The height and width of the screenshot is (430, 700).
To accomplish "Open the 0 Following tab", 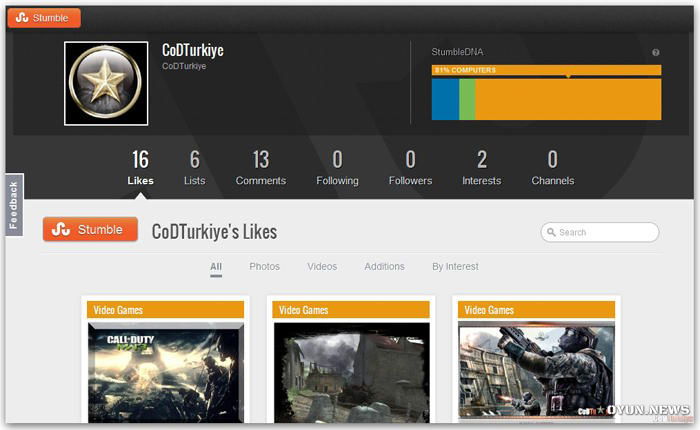I will coord(338,167).
